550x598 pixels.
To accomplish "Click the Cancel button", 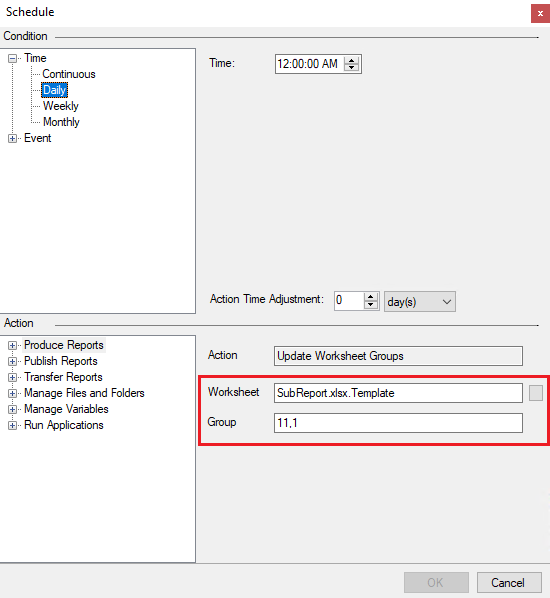I will point(509,583).
